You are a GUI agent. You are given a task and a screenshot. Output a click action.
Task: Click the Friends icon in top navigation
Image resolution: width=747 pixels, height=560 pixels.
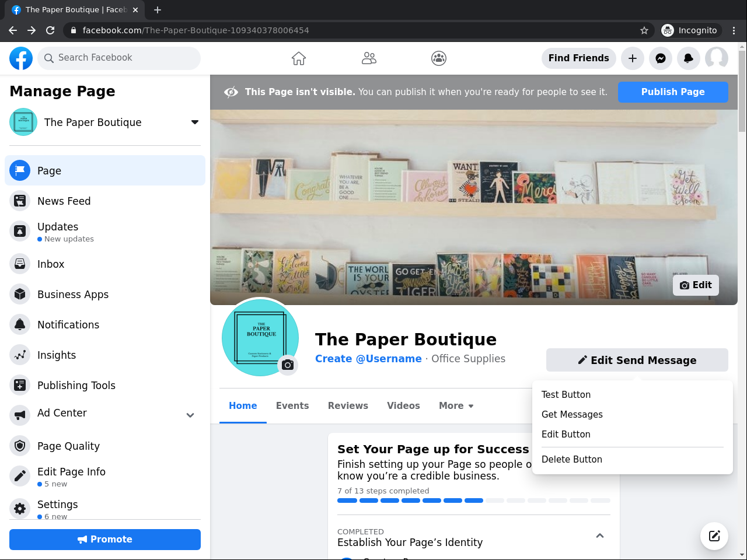pyautogui.click(x=369, y=58)
